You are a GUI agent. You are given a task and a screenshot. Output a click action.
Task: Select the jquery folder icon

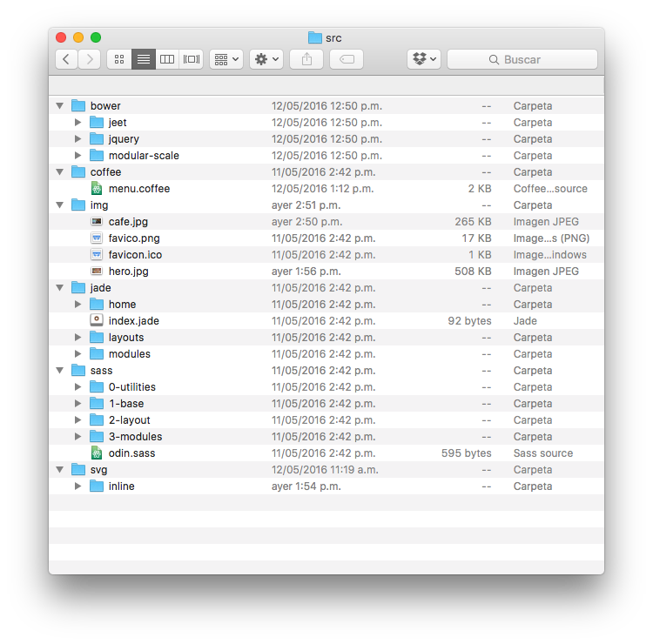(x=97, y=138)
